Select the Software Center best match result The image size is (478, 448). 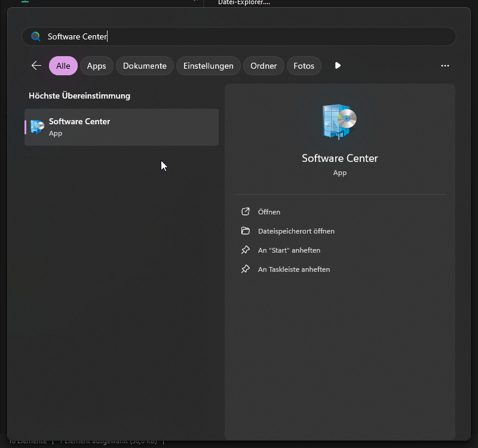(x=122, y=127)
